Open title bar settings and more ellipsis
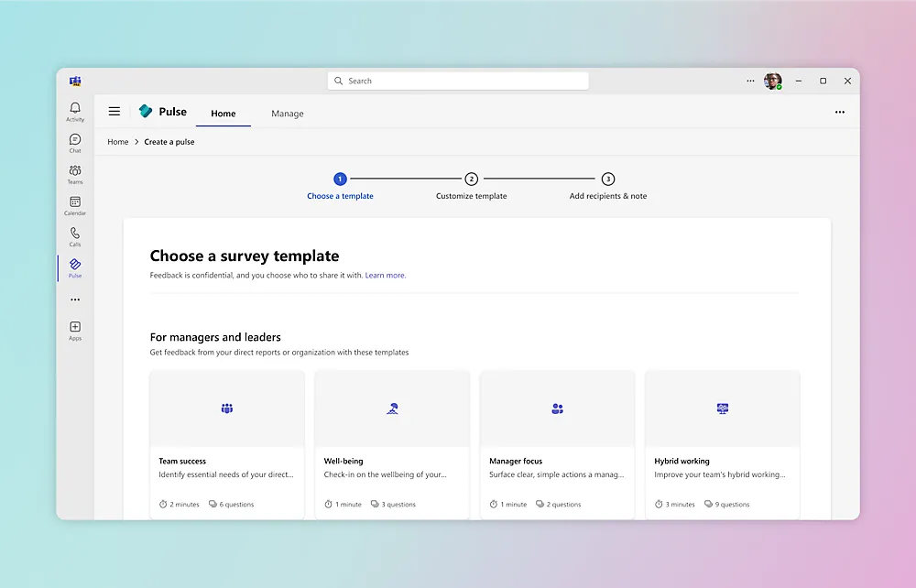The image size is (916, 588). (750, 81)
